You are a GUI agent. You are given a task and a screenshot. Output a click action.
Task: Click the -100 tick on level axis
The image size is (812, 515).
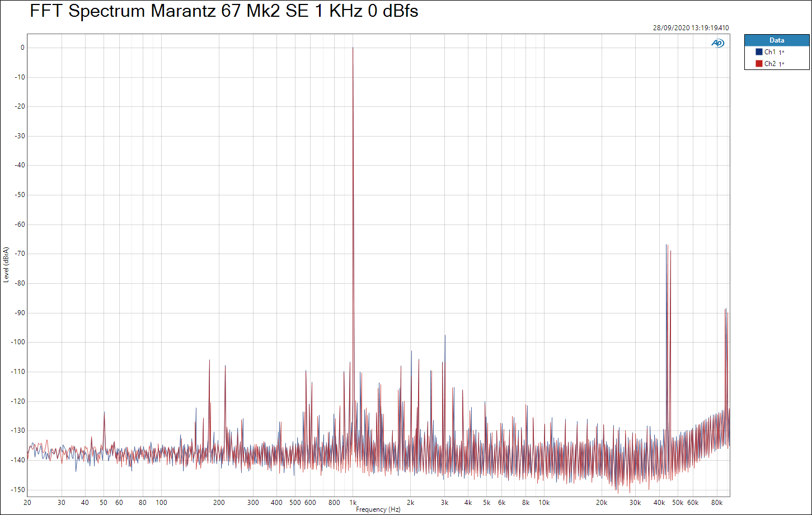coord(19,342)
